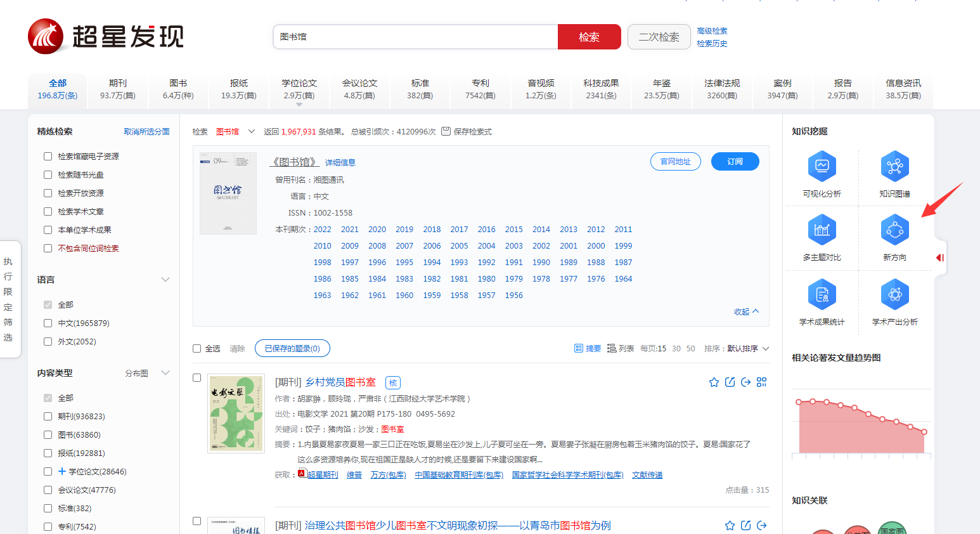Open the 图书馆 journal cover thumbnail

coord(228,193)
